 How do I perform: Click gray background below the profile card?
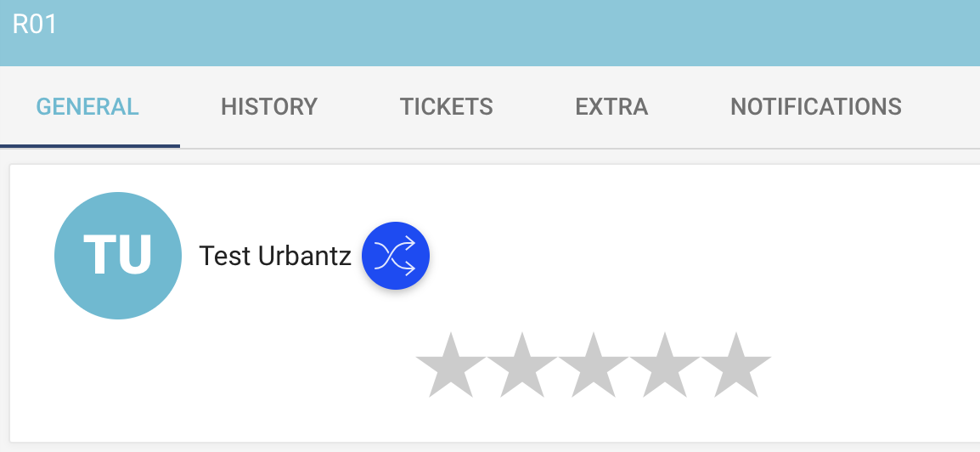490,448
